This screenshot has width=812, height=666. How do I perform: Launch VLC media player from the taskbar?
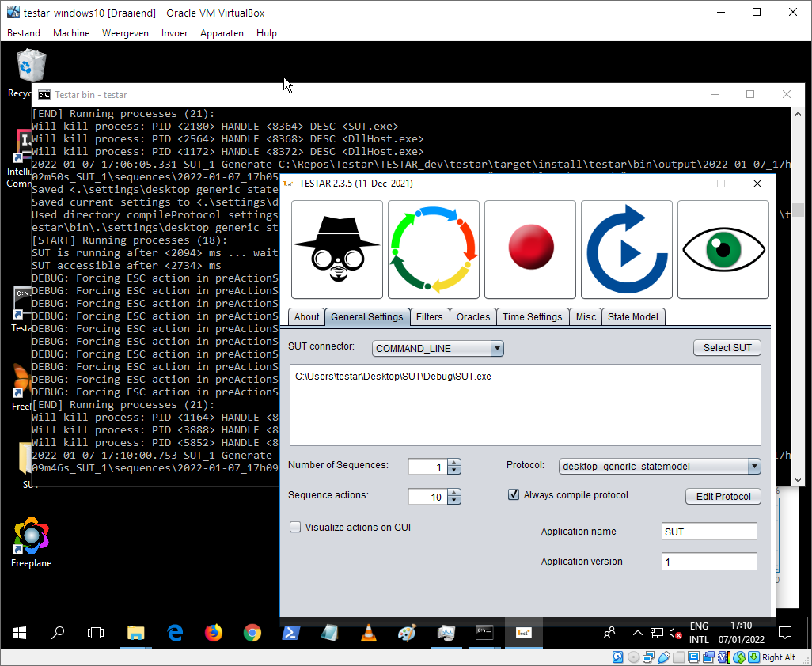click(368, 632)
